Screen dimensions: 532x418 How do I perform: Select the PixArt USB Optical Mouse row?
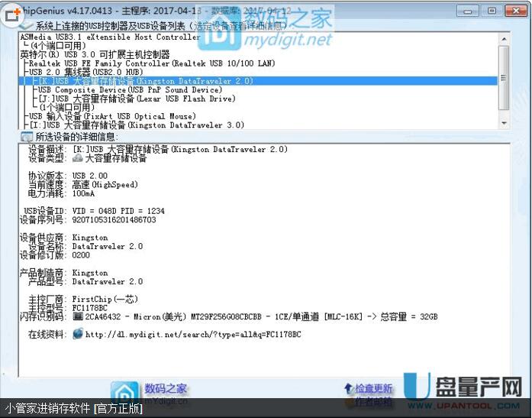tap(112, 116)
